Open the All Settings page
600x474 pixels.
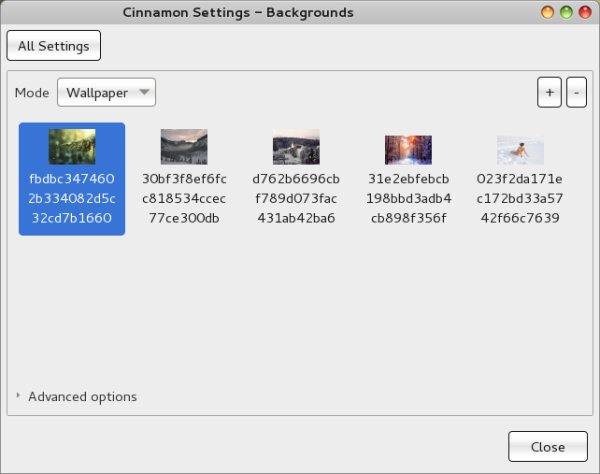click(54, 46)
